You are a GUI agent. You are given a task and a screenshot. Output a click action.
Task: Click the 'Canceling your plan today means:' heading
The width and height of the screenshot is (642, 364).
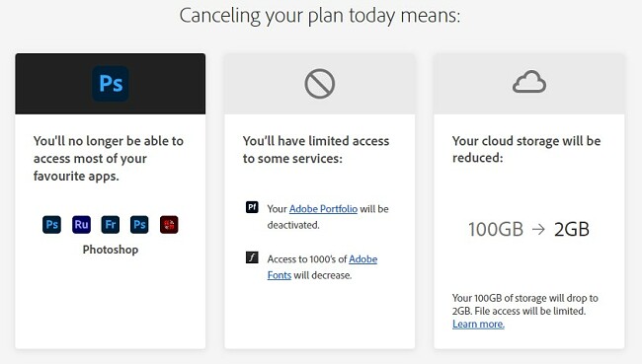320,16
